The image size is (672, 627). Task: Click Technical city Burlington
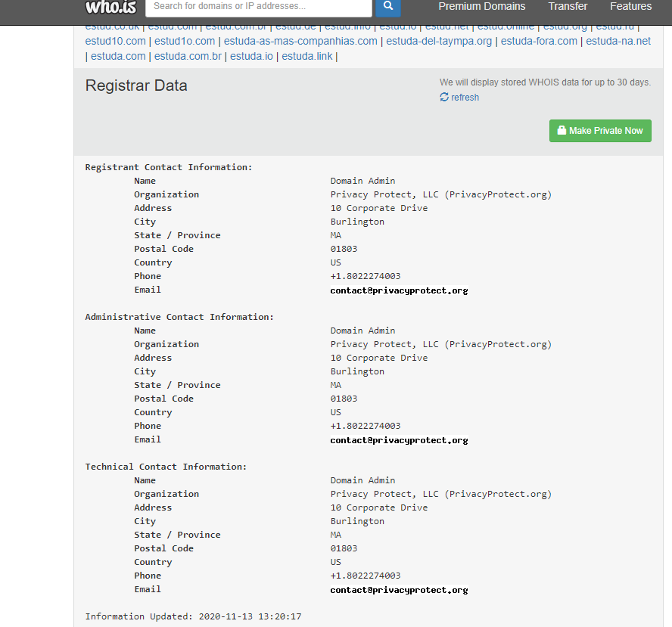coord(357,522)
